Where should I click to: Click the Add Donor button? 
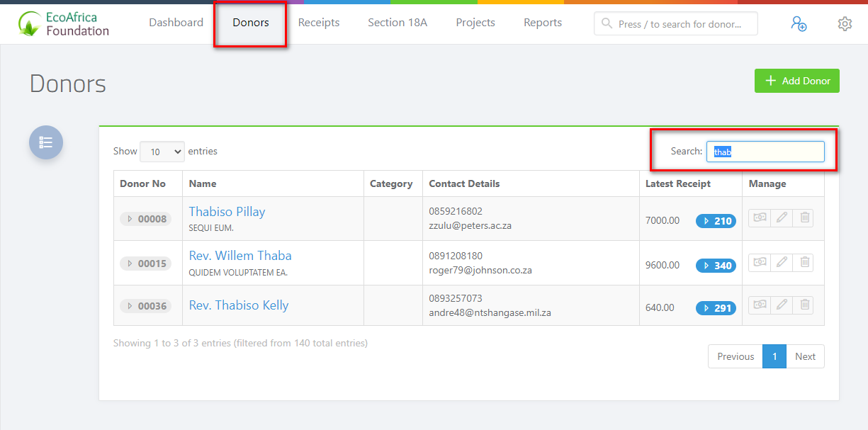(x=796, y=81)
